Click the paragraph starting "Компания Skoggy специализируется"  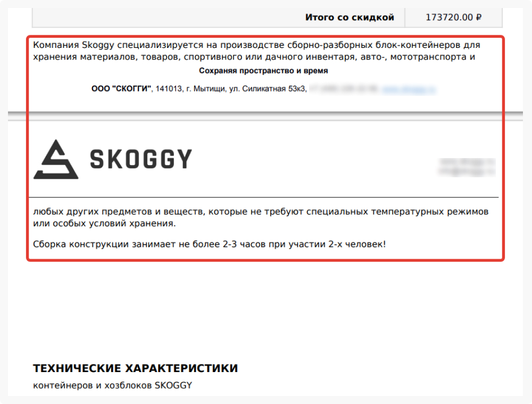pos(256,51)
